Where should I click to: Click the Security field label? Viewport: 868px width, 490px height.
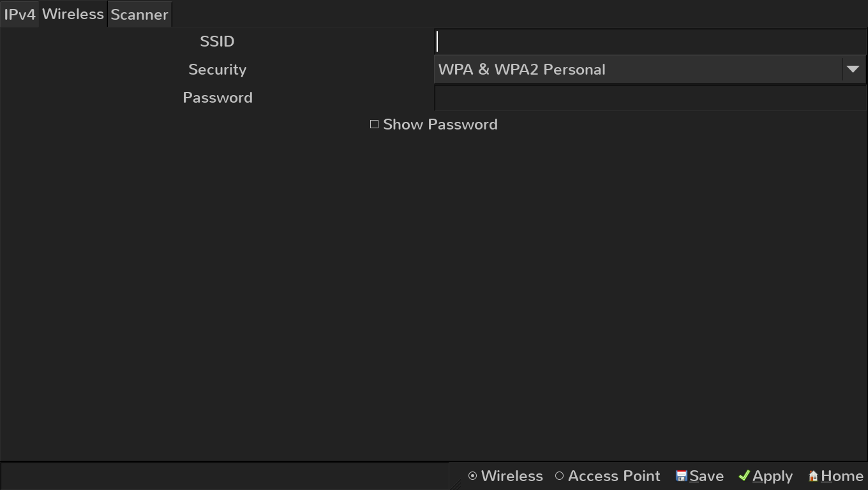218,70
